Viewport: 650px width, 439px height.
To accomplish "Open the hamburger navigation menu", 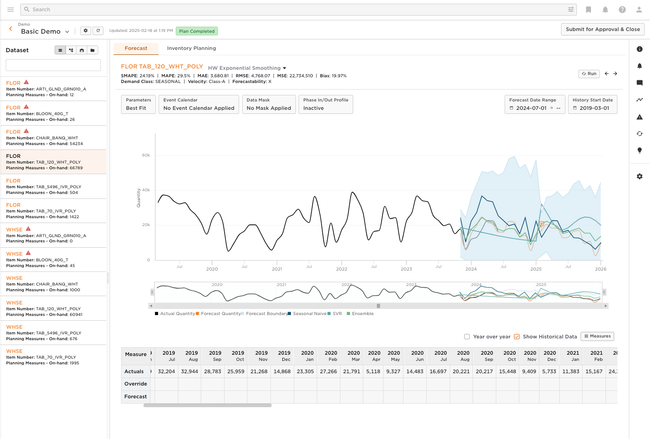I will [x=8, y=9].
